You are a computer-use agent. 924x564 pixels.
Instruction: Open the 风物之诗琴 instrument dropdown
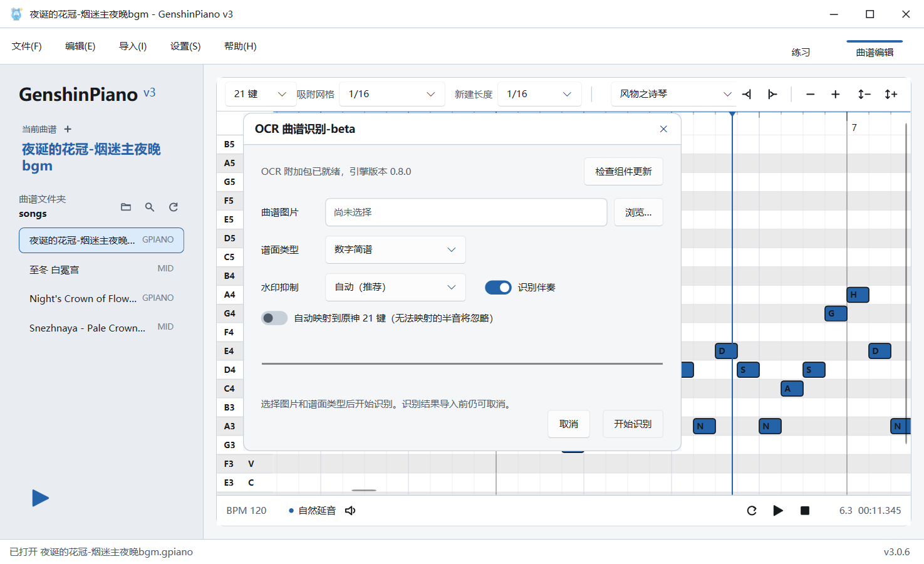674,94
